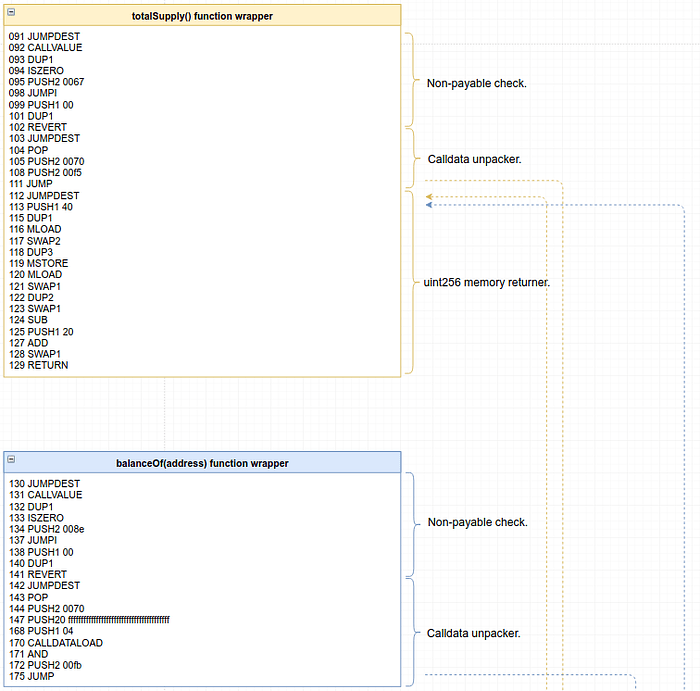Click the line '131 CALLVALUE'
Viewport: 700px width, 691px height.
[46, 495]
